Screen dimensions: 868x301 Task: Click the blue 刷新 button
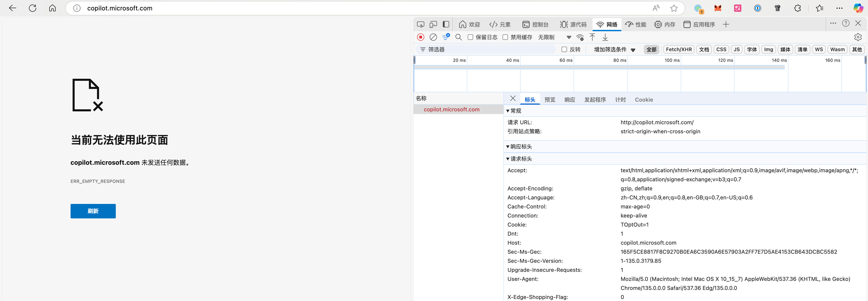93,211
